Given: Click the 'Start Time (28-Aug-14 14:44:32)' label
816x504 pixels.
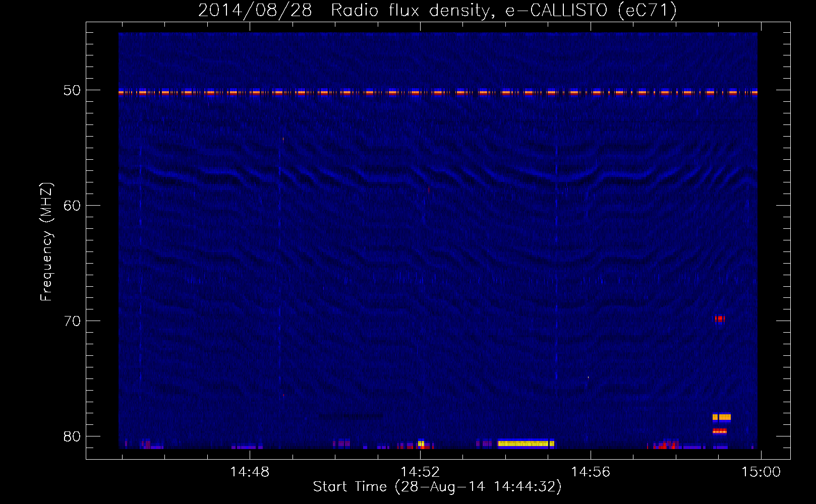Looking at the screenshot, I should [437, 487].
